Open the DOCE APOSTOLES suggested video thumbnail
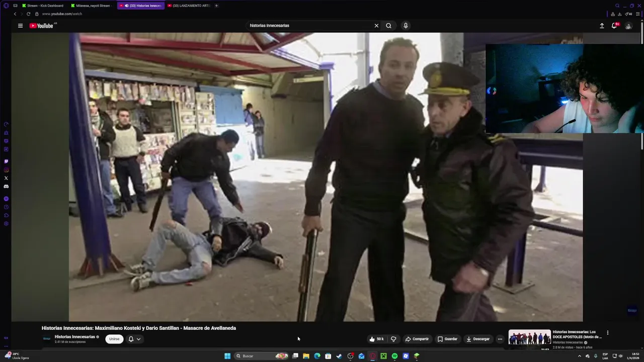This screenshot has width=644, height=362. pyautogui.click(x=529, y=339)
